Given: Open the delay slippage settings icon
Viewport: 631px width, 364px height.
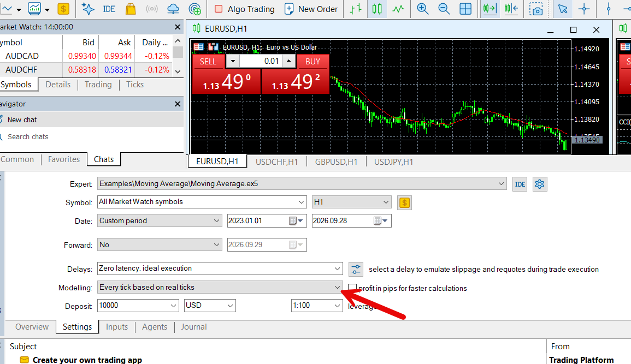Looking at the screenshot, I should pyautogui.click(x=356, y=269).
